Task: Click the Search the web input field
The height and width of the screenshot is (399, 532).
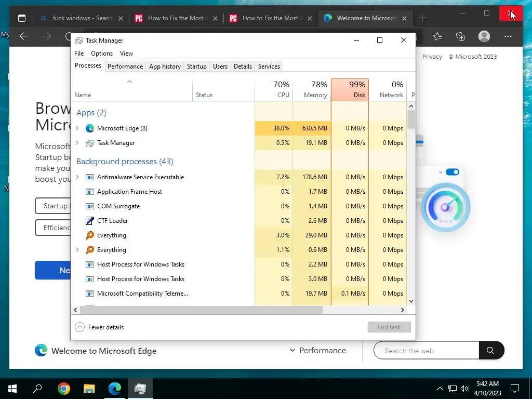Action: pyautogui.click(x=427, y=351)
